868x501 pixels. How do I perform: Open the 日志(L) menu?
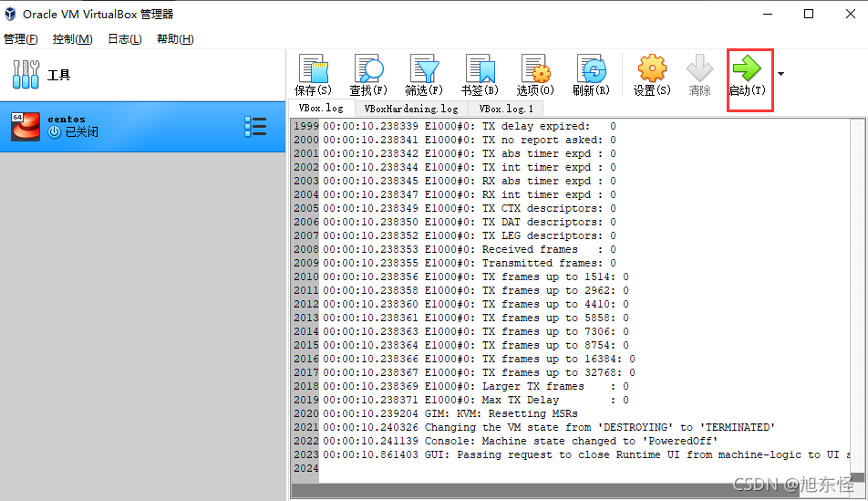125,39
